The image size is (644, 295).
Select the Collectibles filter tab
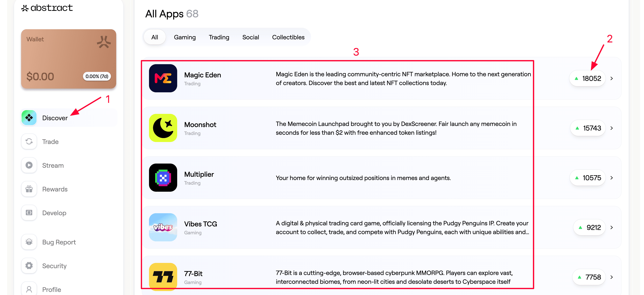pos(288,37)
